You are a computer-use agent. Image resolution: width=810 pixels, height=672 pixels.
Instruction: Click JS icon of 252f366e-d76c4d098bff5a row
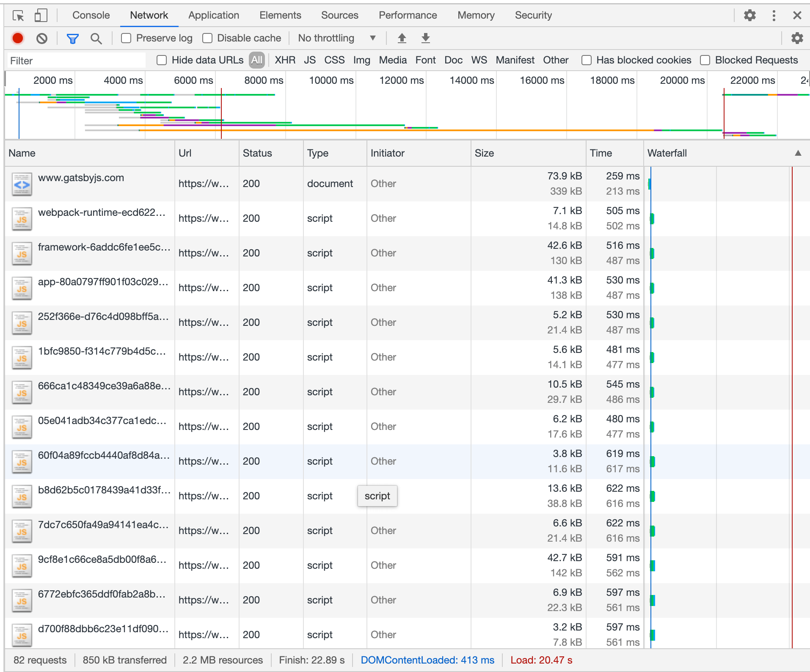coord(22,323)
